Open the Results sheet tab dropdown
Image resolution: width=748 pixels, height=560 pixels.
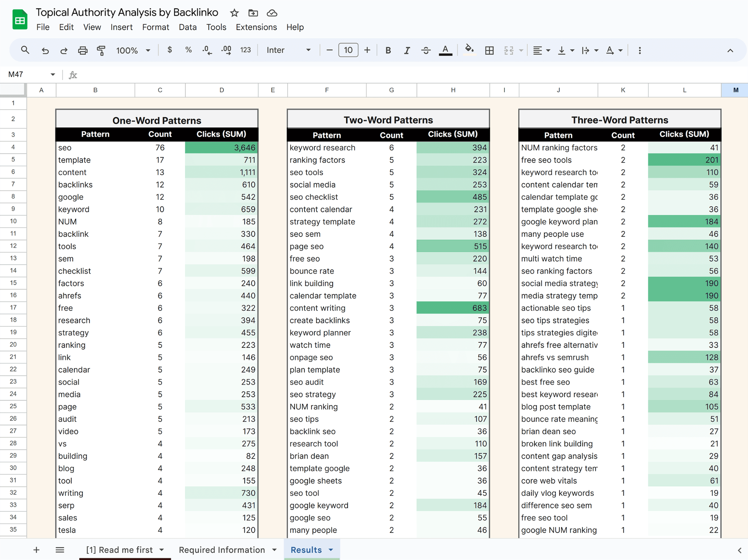331,549
